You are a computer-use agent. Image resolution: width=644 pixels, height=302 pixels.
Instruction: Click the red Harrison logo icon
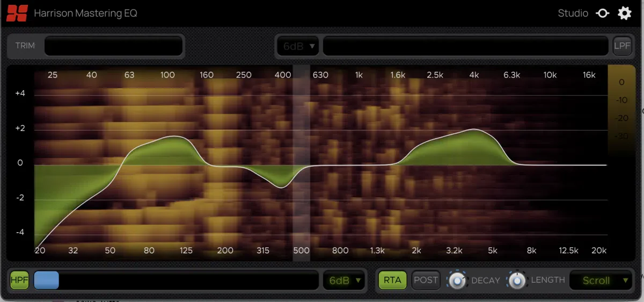[x=17, y=13]
